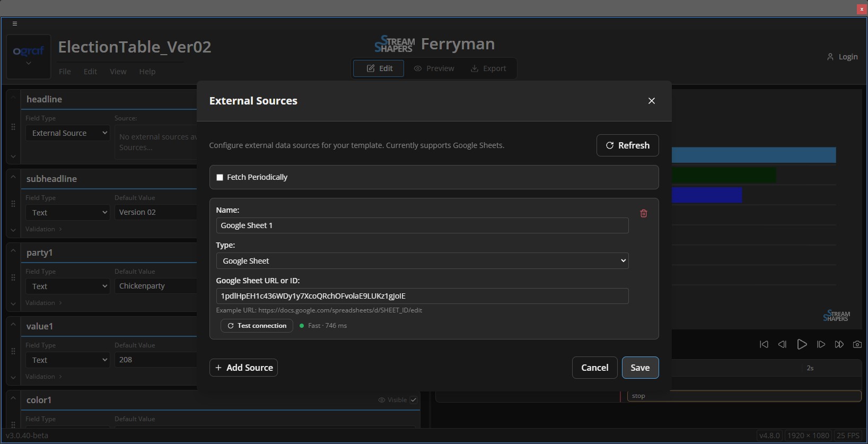868x444 pixels.
Task: Click the 2s mark on timeline ruler
Action: pos(810,368)
